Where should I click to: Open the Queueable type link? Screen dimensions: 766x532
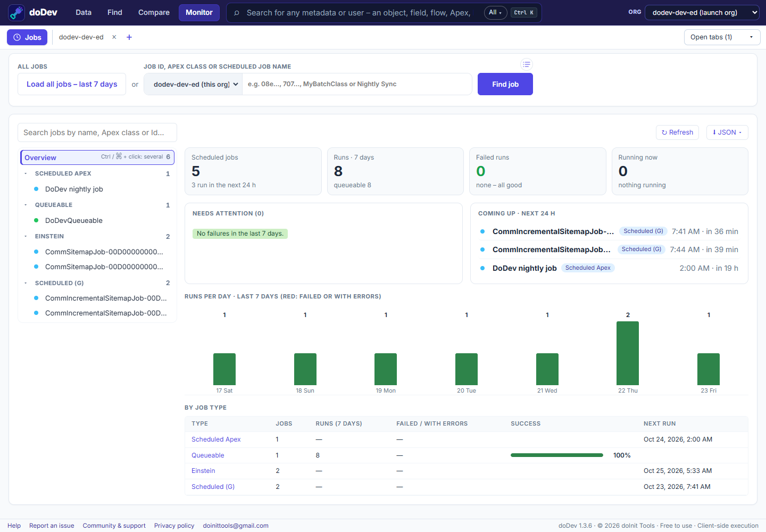208,455
